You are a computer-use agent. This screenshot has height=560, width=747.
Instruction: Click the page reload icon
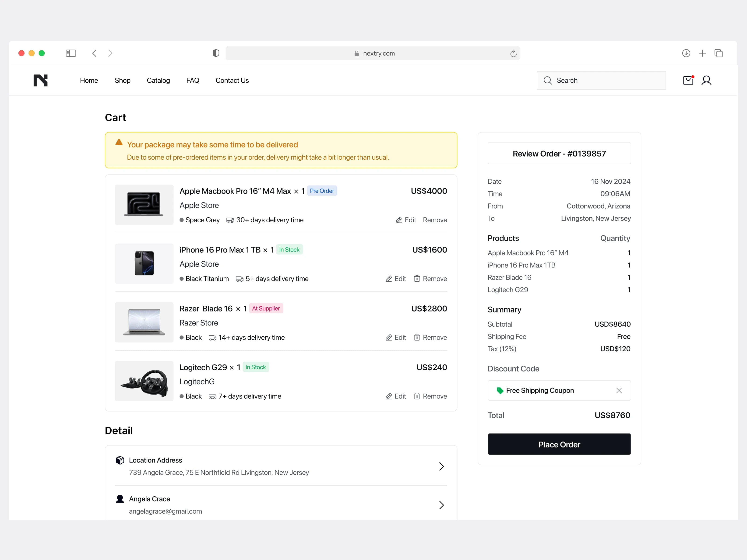[x=513, y=53]
